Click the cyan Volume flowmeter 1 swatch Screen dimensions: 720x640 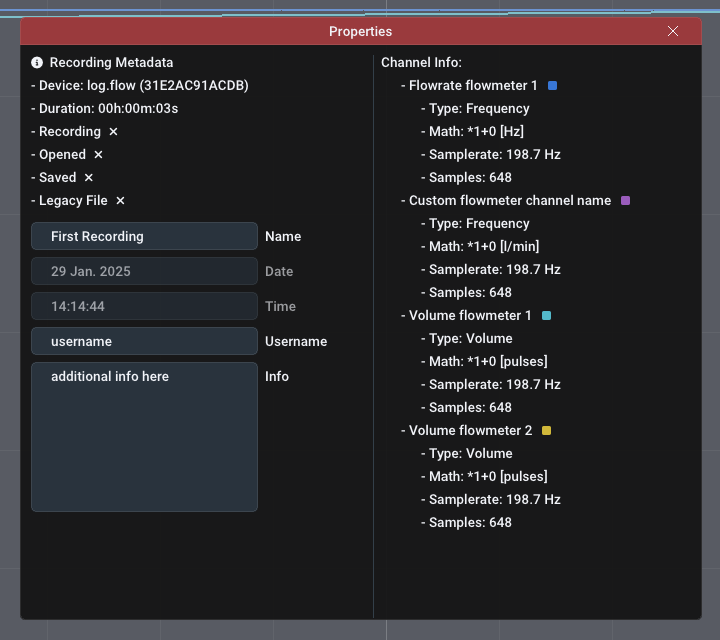point(546,316)
